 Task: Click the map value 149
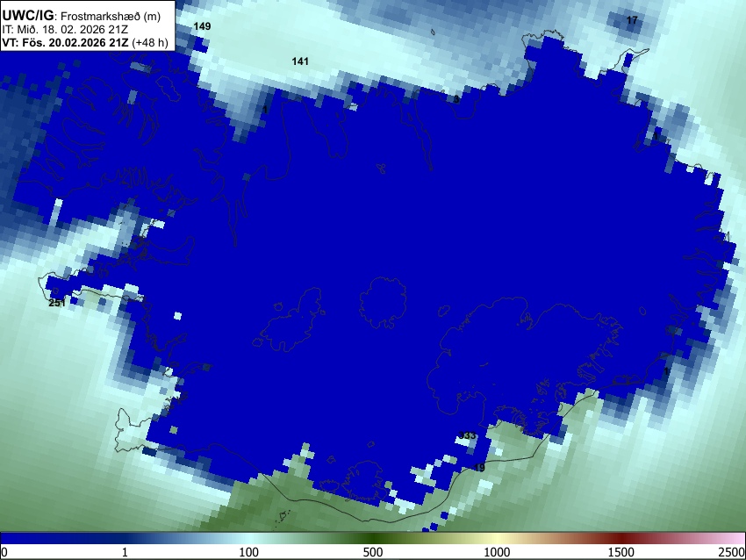(202, 26)
